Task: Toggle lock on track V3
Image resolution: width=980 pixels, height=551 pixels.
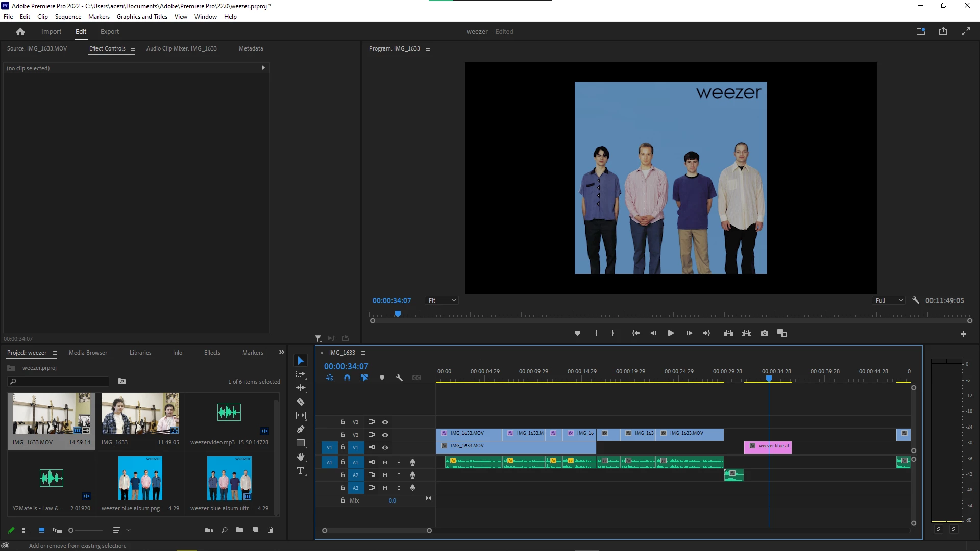Action: tap(343, 422)
